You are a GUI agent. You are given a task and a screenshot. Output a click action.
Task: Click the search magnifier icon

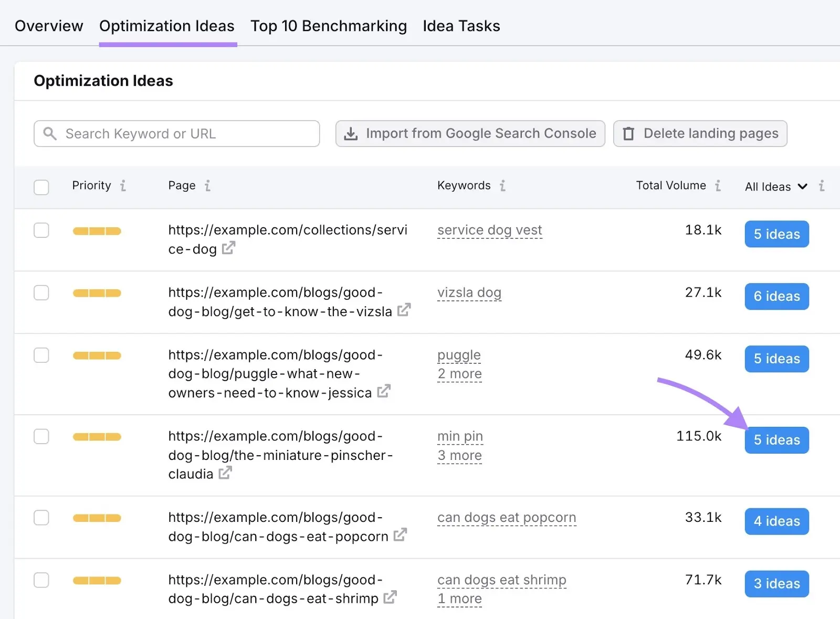point(50,134)
